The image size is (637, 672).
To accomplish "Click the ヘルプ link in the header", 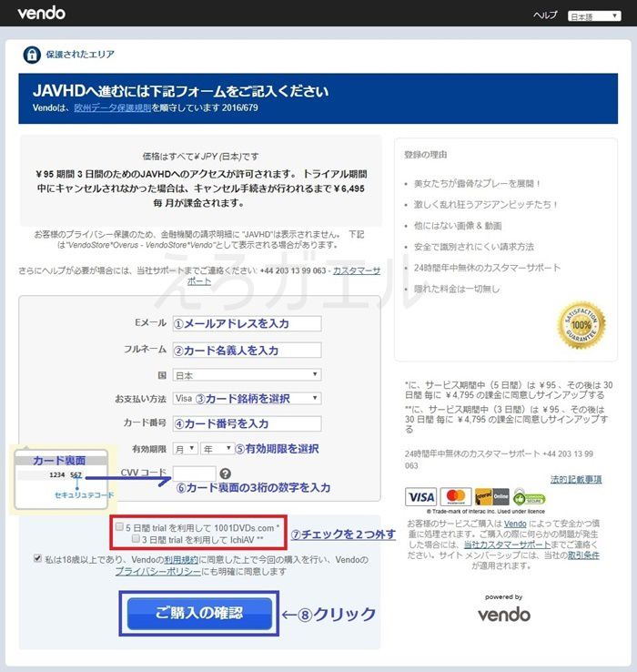I will click(545, 15).
